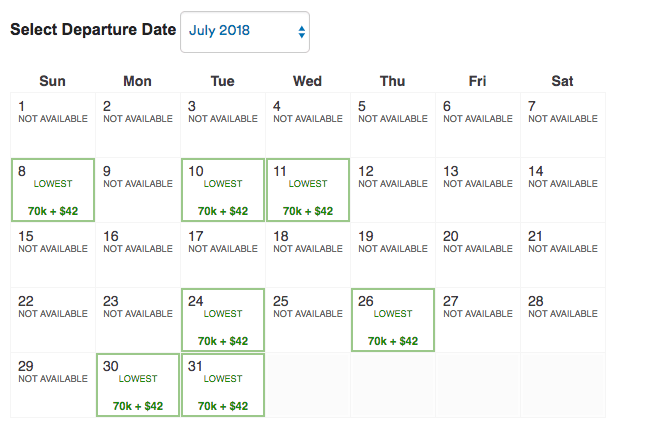Click the unavailable July 27 cell
The height and width of the screenshot is (436, 659).
(478, 320)
